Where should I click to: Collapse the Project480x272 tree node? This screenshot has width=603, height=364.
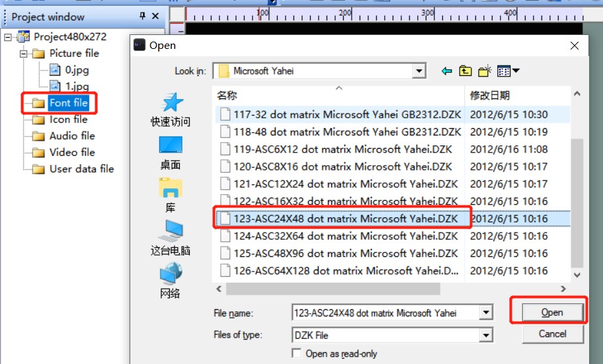pyautogui.click(x=8, y=37)
